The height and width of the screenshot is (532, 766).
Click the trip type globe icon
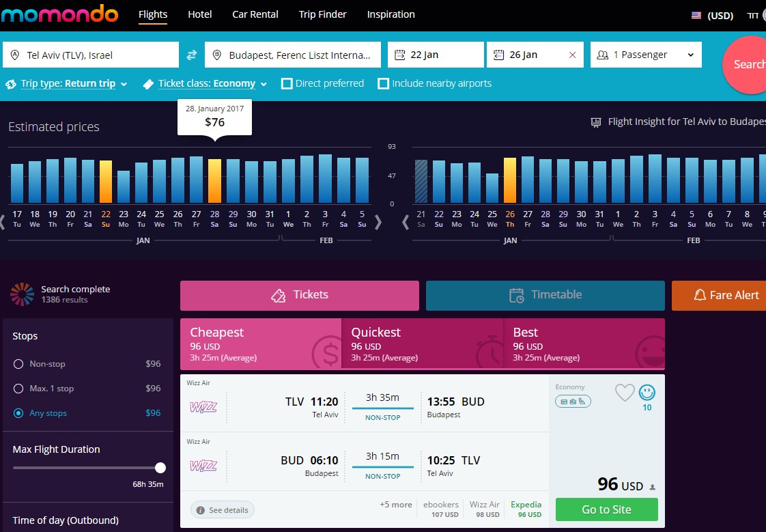tap(11, 84)
